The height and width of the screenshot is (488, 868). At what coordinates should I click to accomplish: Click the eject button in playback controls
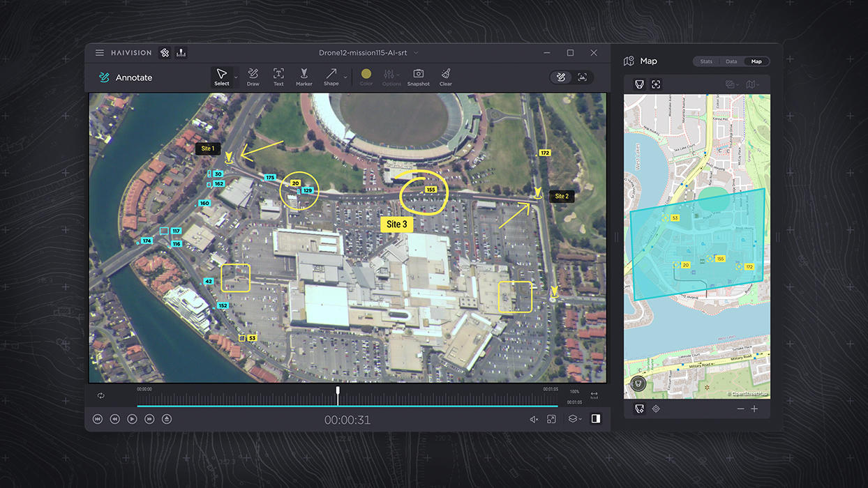click(167, 419)
